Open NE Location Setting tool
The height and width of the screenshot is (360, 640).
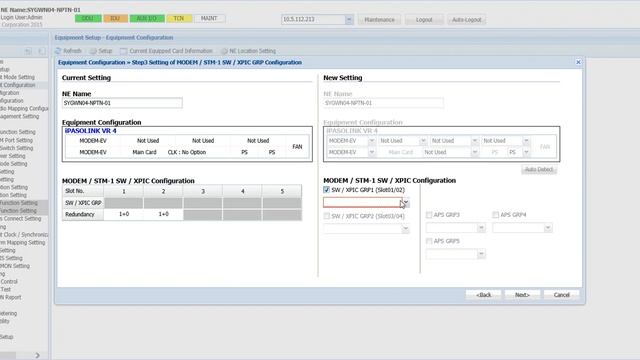248,51
